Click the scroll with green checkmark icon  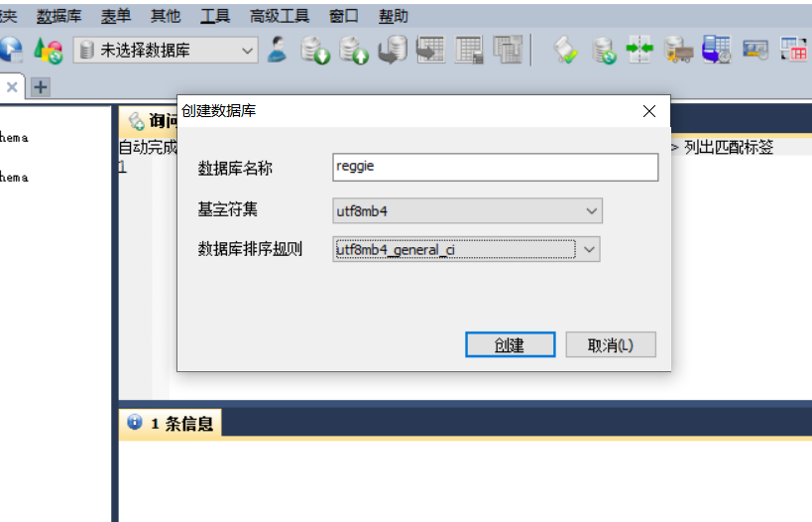coord(565,50)
